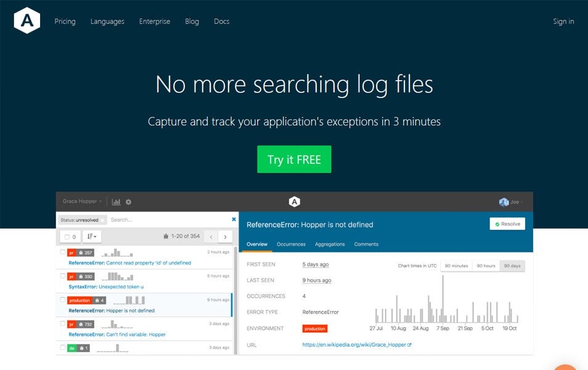Open Languages in the top navigation
Image resolution: width=588 pixels, height=370 pixels.
tap(107, 22)
